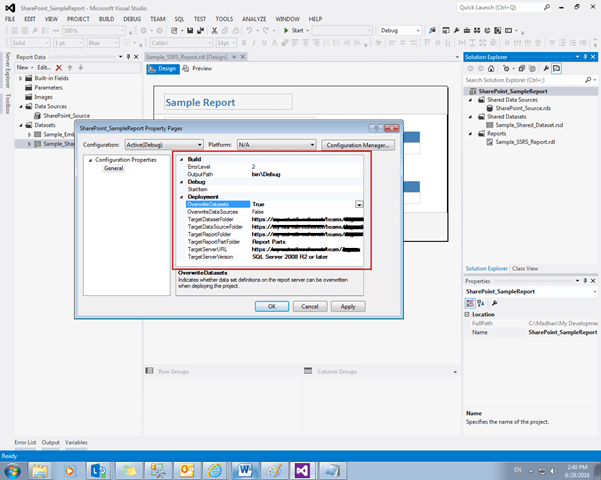
Task: Click Quick Launch search magnifier icon
Action: pyautogui.click(x=546, y=7)
